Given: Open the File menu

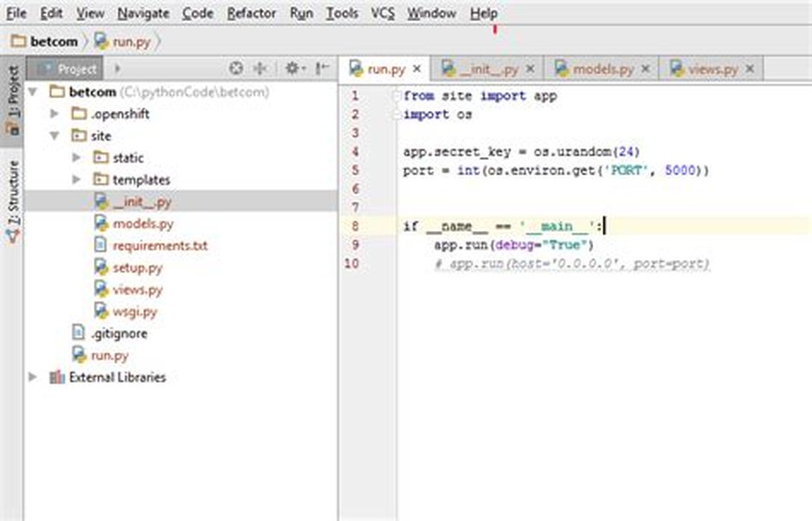Looking at the screenshot, I should click(17, 14).
